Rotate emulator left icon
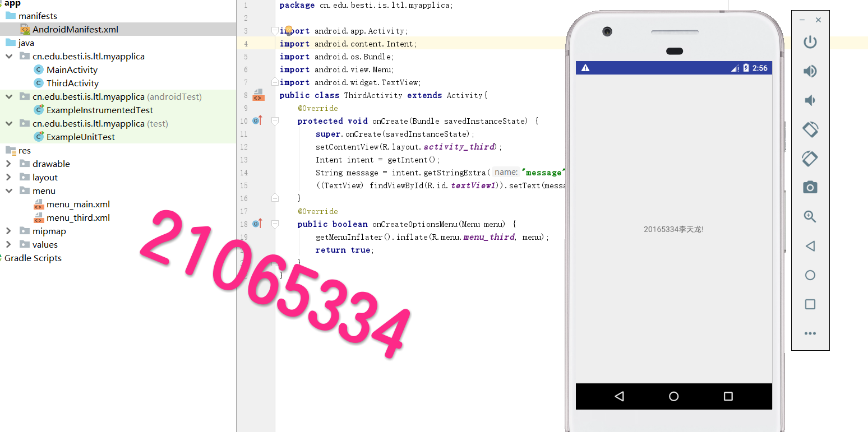This screenshot has height=432, width=868. (810, 129)
